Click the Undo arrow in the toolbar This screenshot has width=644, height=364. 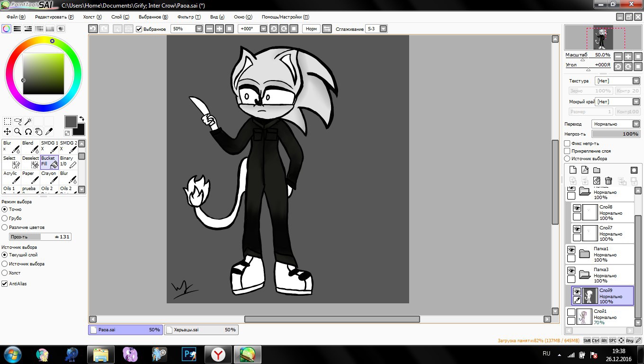pyautogui.click(x=93, y=29)
